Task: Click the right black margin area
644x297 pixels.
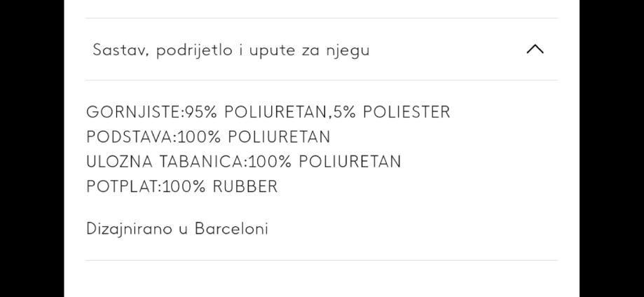Action: click(x=612, y=148)
